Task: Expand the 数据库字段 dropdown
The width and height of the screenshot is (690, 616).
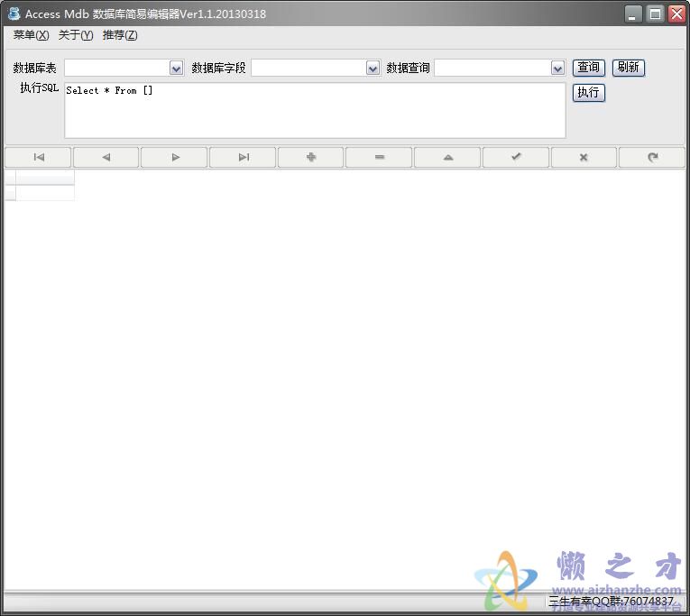Action: [373, 68]
